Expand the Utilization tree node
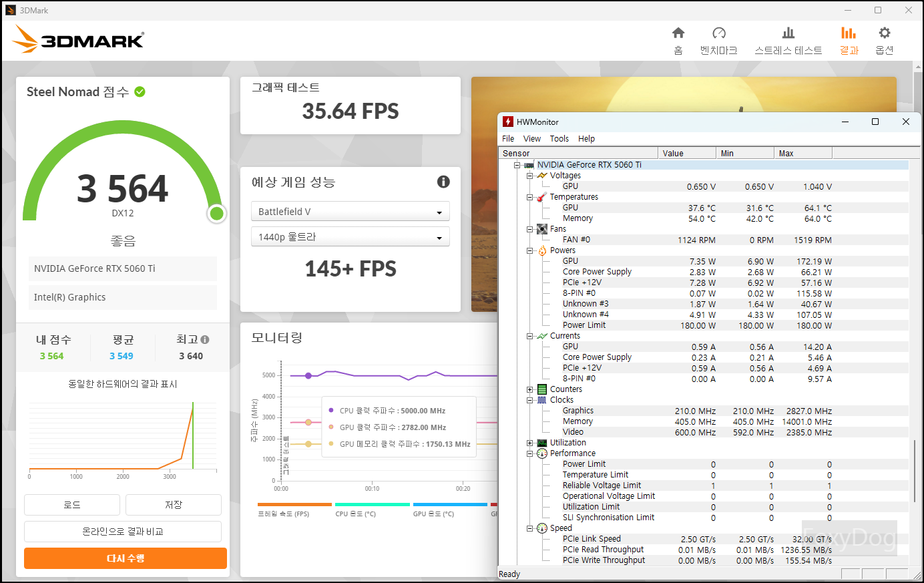Screen dimensions: 924x583 pos(529,443)
